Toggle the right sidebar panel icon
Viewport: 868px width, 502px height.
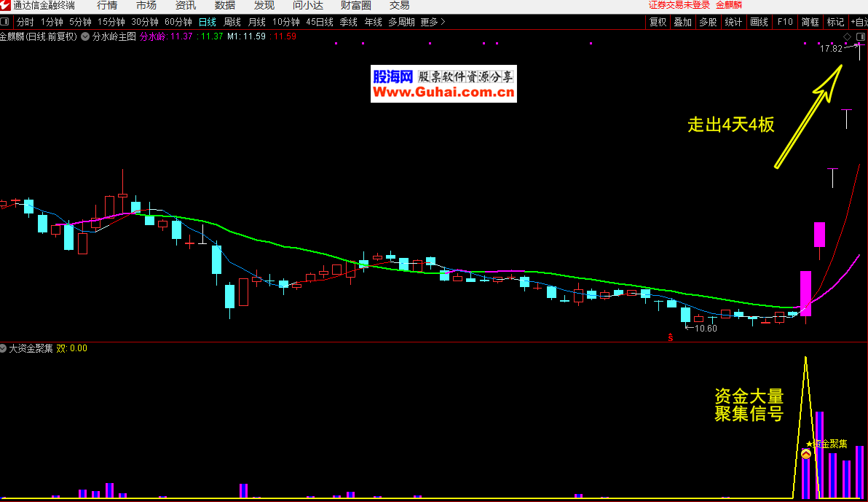[x=859, y=36]
